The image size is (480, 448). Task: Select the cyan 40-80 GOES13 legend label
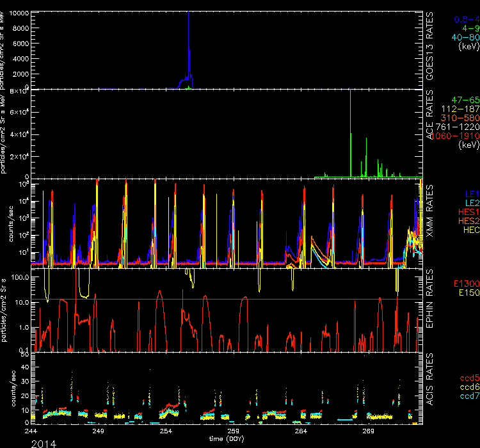click(x=464, y=37)
